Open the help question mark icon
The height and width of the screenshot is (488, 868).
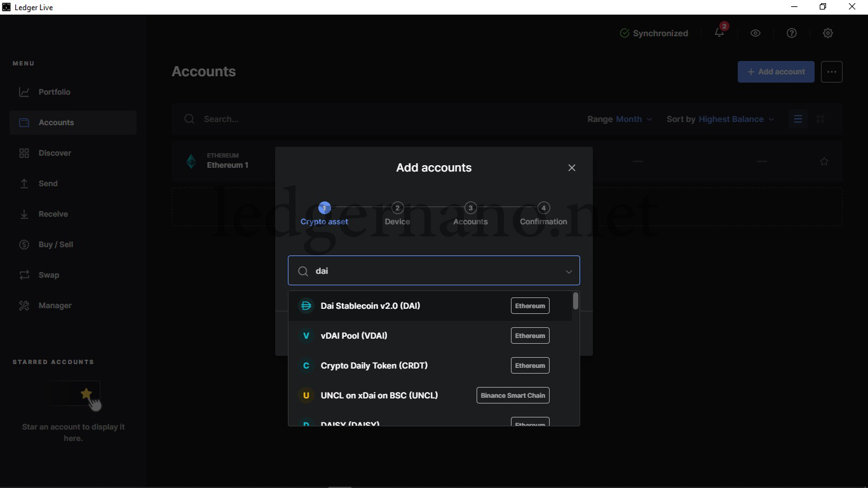click(792, 33)
